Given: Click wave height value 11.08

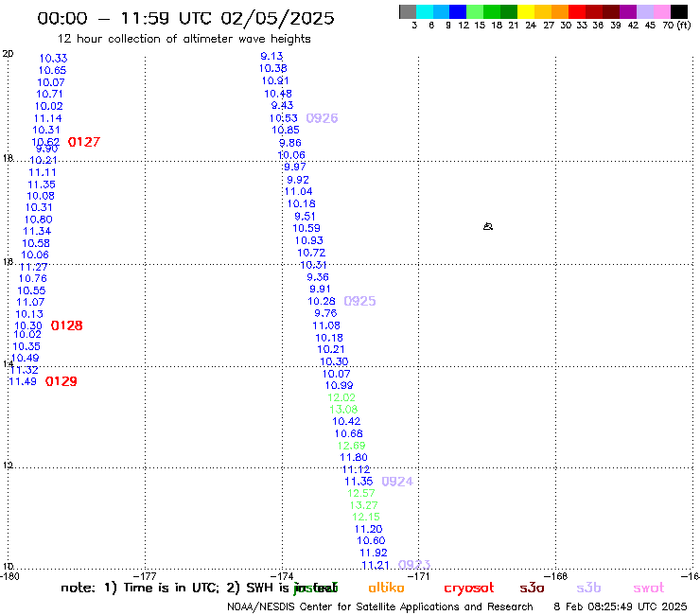Looking at the screenshot, I should 326,326.
